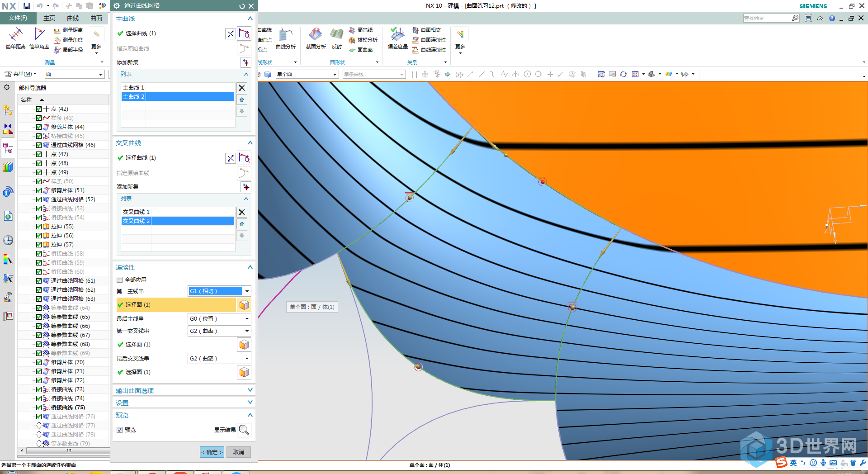Open the dialog settings gear icon
The height and width of the screenshot is (474, 868).
(x=117, y=6)
